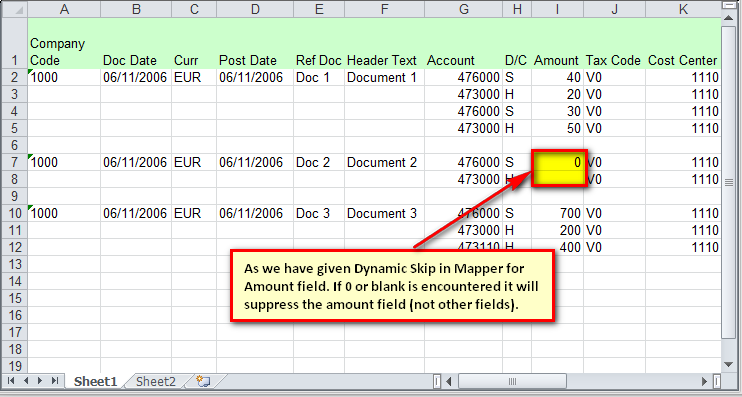Select column I header
Screen dimensions: 742x397
557,9
